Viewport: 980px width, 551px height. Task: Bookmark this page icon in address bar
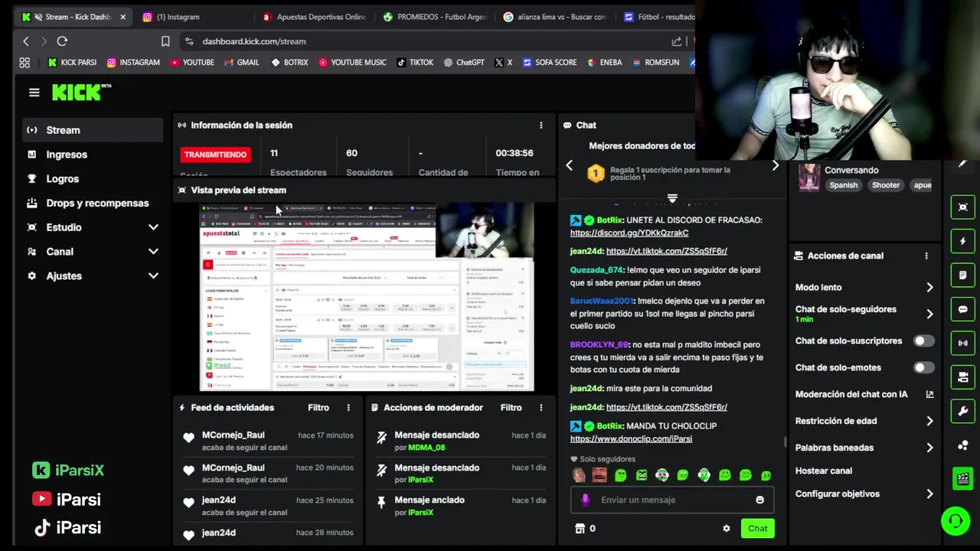click(165, 41)
